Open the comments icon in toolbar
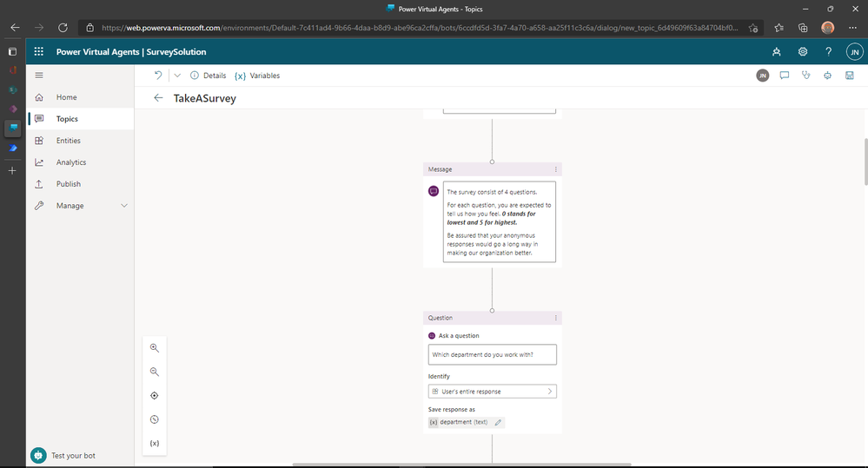The width and height of the screenshot is (868, 468). 785,76
